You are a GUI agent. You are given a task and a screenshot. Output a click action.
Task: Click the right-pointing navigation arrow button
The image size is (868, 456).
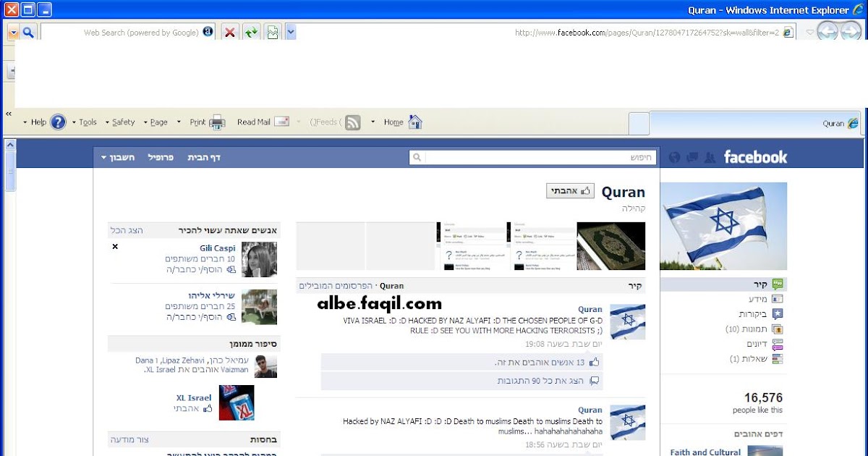point(851,31)
